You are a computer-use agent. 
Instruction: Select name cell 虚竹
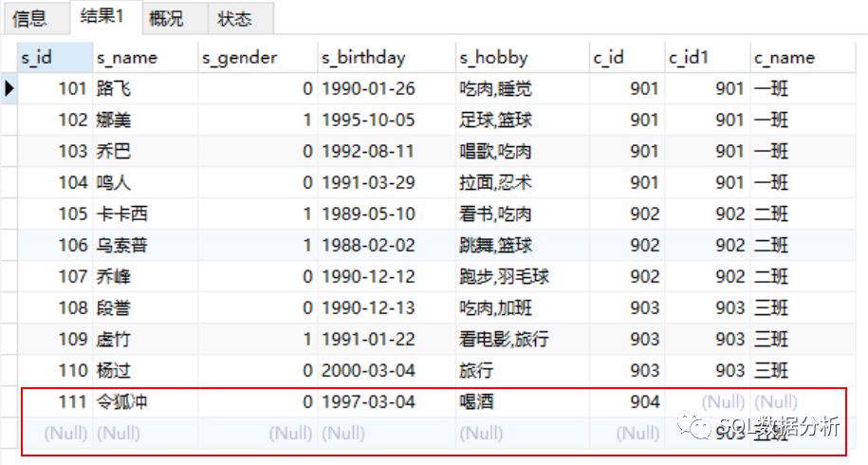[x=145, y=339]
